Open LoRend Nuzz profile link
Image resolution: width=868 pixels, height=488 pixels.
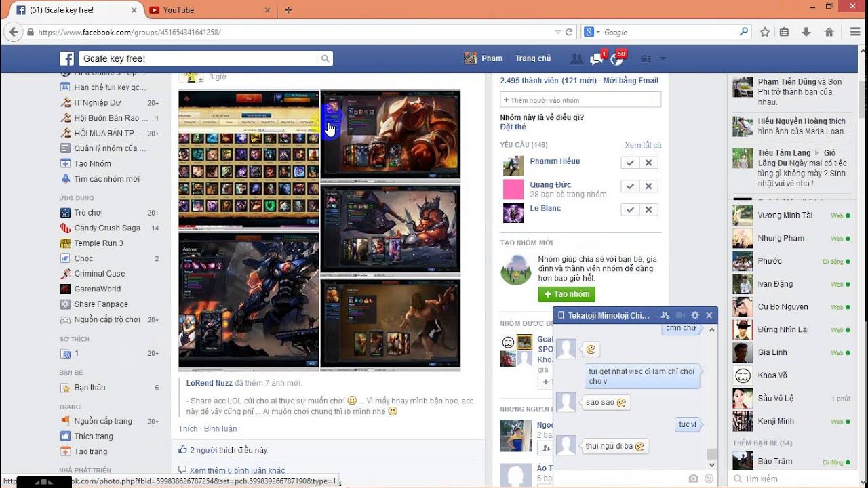210,383
